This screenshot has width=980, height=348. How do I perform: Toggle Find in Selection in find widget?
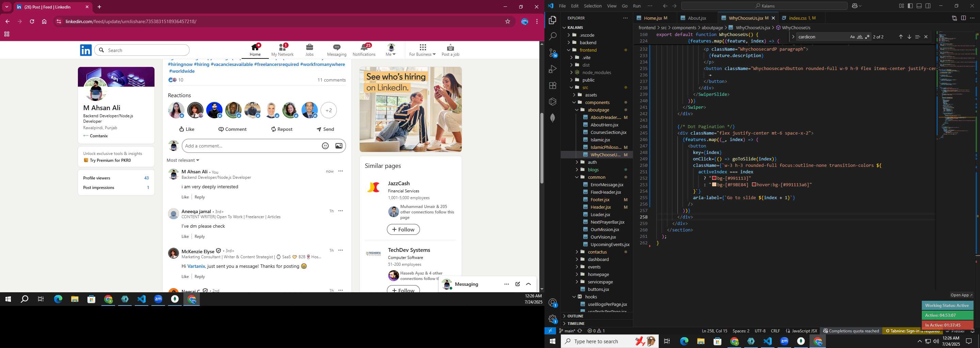pos(917,37)
